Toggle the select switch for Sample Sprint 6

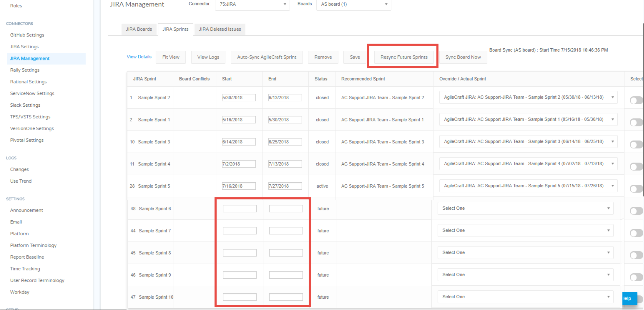pyautogui.click(x=636, y=211)
